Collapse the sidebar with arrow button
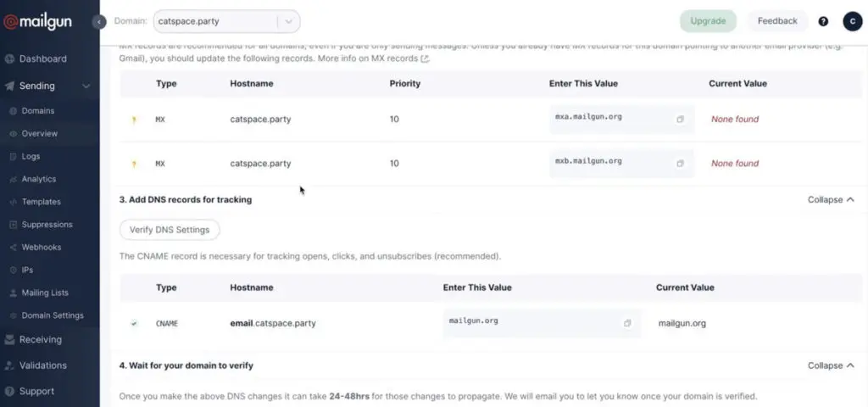The image size is (868, 407). (100, 21)
